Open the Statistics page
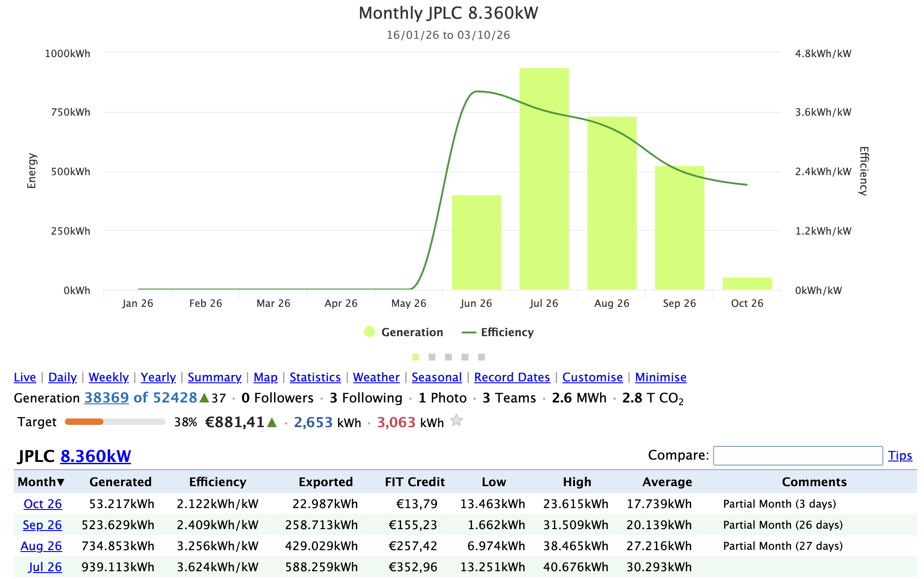The width and height of the screenshot is (924, 579). click(x=315, y=377)
